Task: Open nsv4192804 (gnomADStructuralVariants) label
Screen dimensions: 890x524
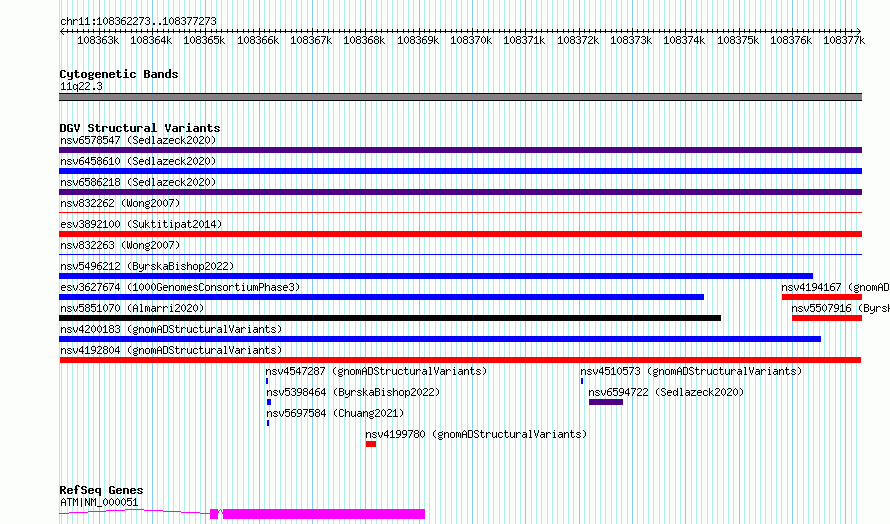Action: click(171, 350)
